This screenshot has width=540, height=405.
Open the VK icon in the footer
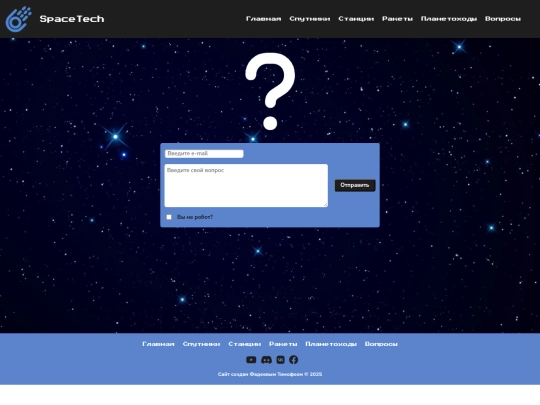280,360
